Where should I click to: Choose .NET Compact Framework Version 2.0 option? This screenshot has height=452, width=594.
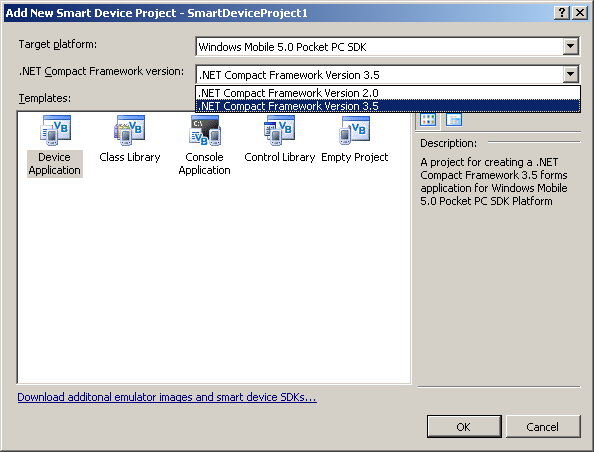(388, 93)
